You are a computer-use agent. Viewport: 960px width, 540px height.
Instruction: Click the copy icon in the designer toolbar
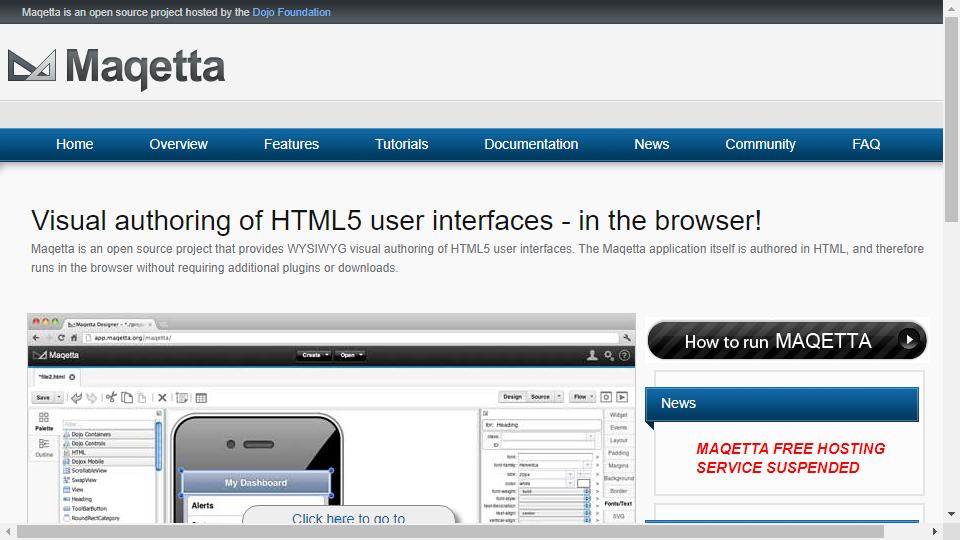coord(127,397)
